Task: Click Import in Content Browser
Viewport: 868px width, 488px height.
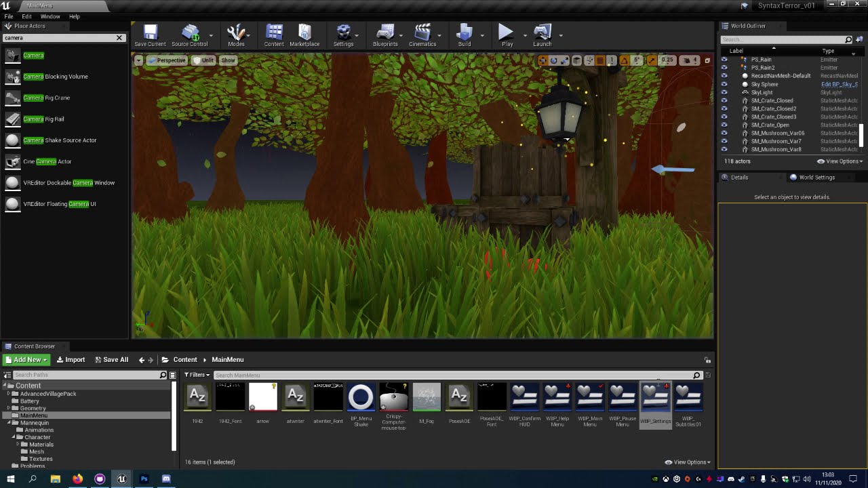Action: click(x=71, y=360)
